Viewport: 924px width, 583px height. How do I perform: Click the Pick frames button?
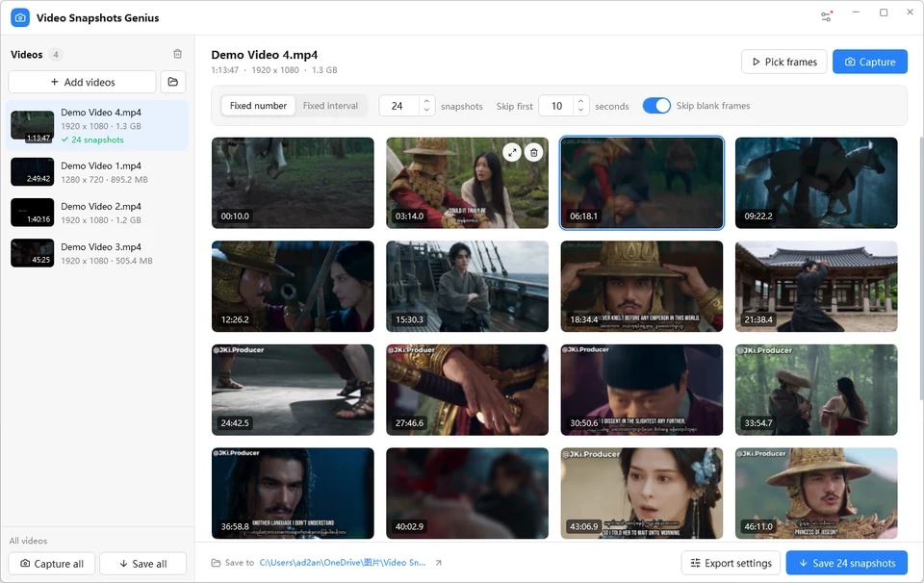(x=784, y=62)
